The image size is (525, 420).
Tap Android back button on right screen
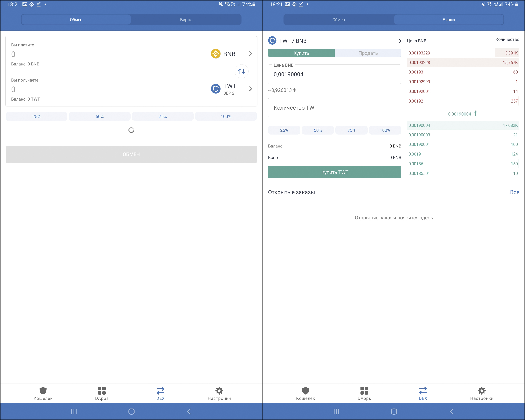tap(452, 411)
